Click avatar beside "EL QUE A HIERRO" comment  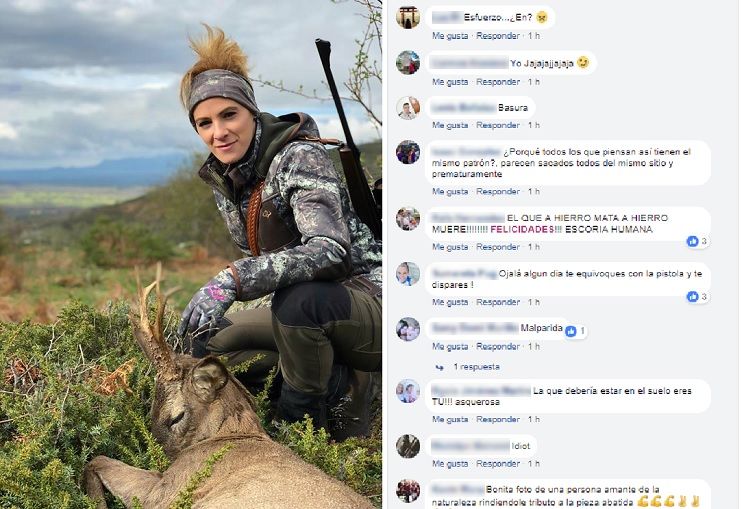click(x=408, y=219)
